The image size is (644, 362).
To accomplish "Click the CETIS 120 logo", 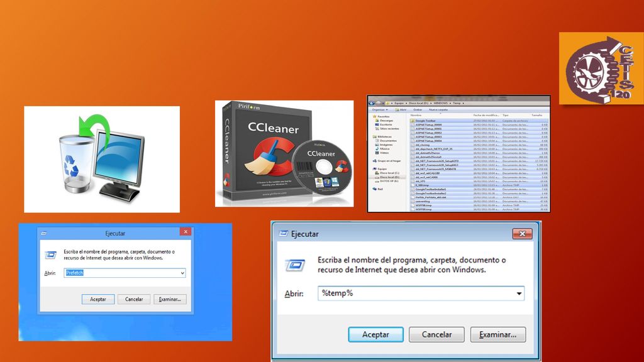I will (601, 68).
